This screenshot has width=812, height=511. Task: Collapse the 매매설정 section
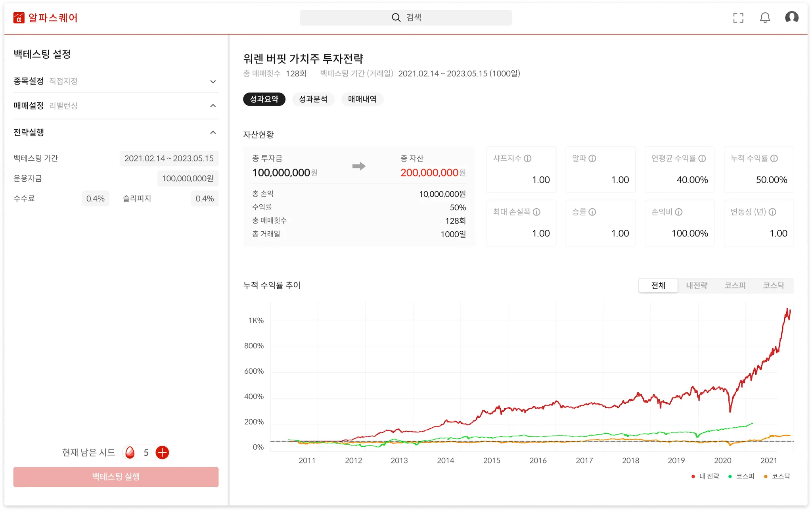click(213, 106)
